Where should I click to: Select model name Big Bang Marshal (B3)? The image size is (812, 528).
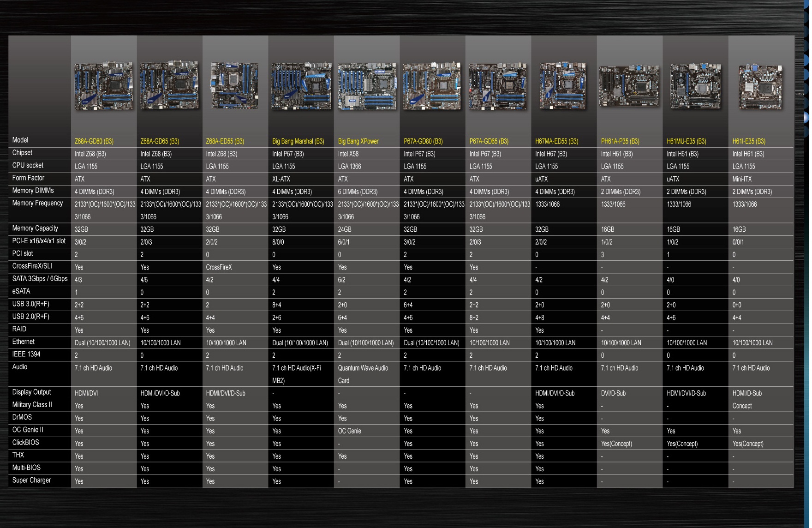pyautogui.click(x=298, y=141)
